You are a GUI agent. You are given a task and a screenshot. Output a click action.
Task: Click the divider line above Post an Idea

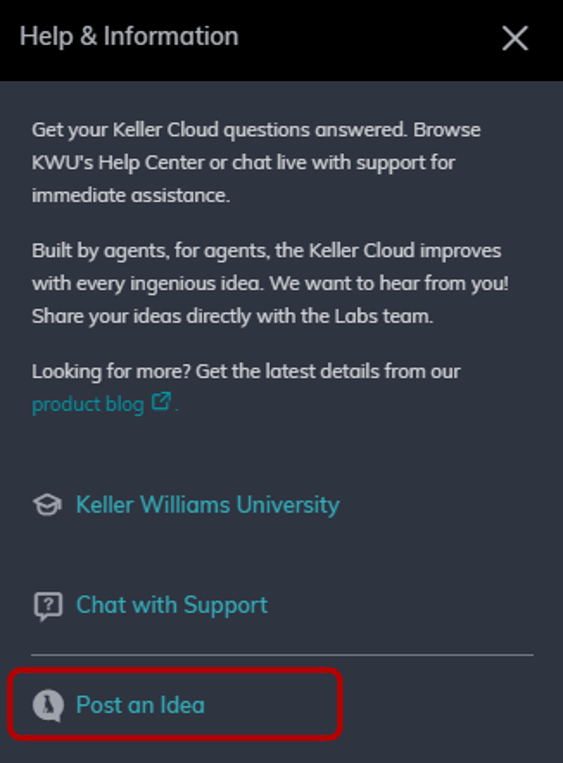pyautogui.click(x=282, y=655)
